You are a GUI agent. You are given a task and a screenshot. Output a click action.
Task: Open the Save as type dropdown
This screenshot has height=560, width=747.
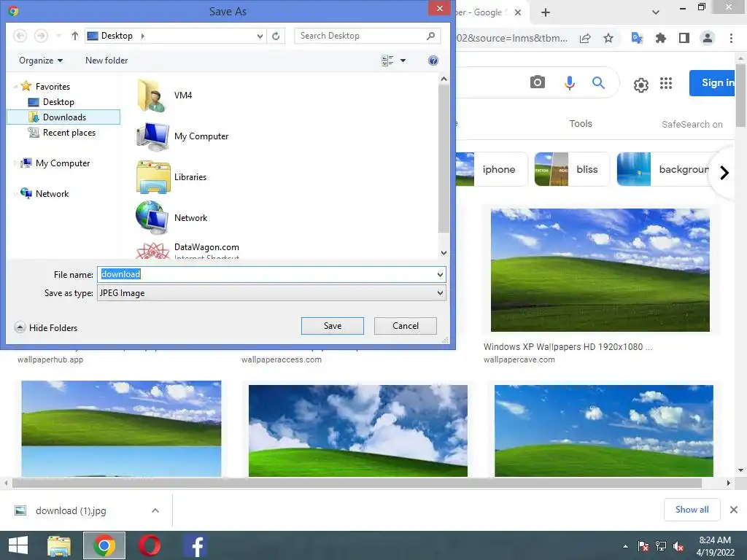pos(271,293)
